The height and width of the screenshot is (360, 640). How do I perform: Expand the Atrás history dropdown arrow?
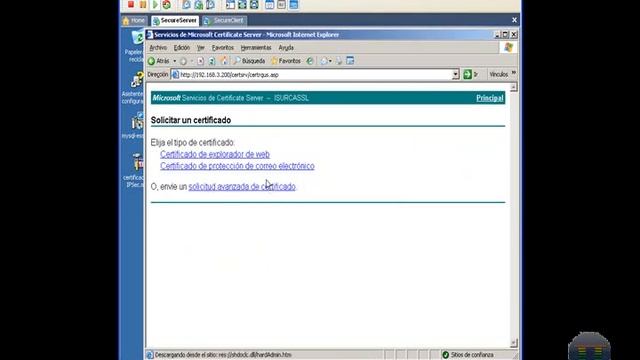[x=175, y=61]
